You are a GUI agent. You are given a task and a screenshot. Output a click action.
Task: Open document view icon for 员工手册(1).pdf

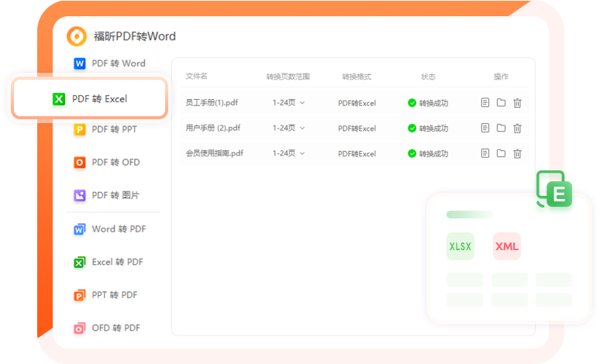point(485,102)
